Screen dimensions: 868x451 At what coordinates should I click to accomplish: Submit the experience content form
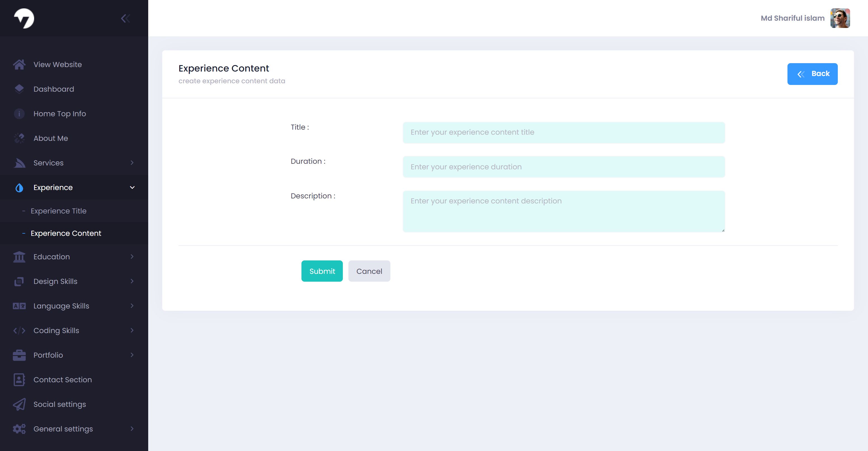click(x=322, y=271)
